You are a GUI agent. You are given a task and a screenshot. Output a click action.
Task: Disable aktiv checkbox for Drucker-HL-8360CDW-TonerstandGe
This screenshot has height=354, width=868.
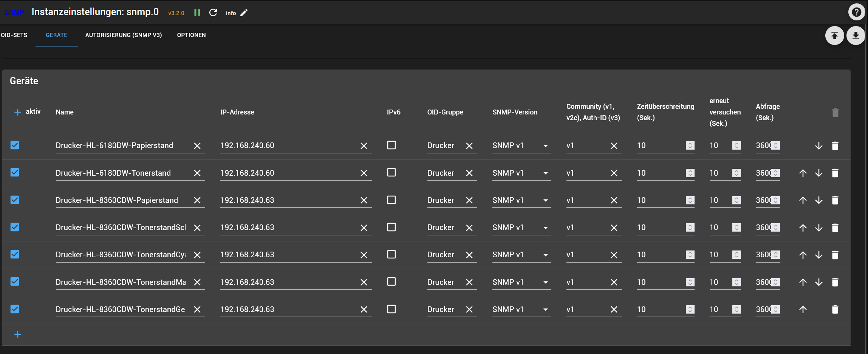[15, 309]
